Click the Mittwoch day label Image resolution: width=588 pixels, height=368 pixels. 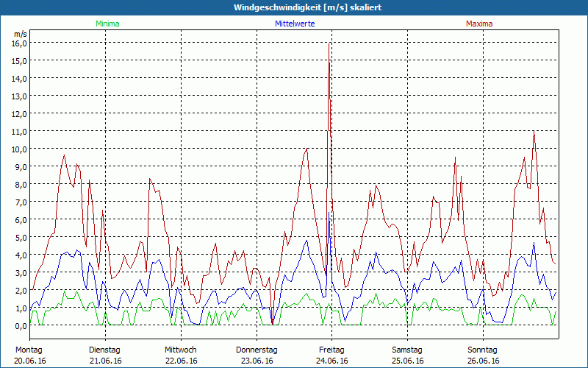(x=180, y=350)
